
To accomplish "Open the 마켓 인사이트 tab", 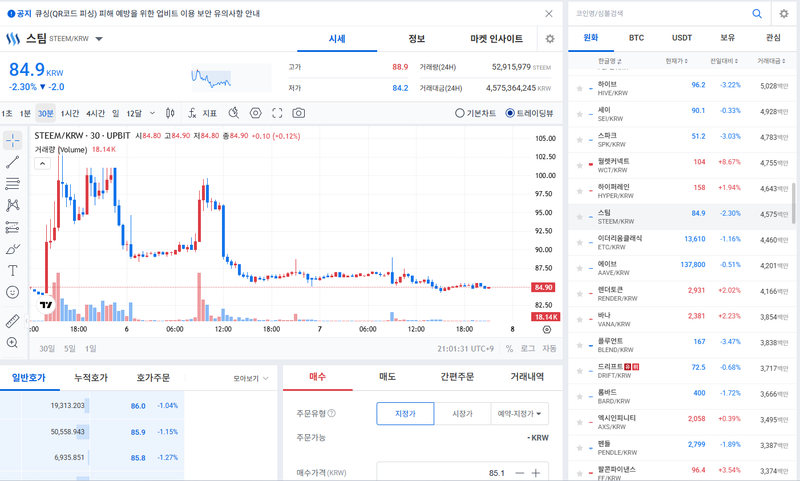I will pyautogui.click(x=496, y=39).
